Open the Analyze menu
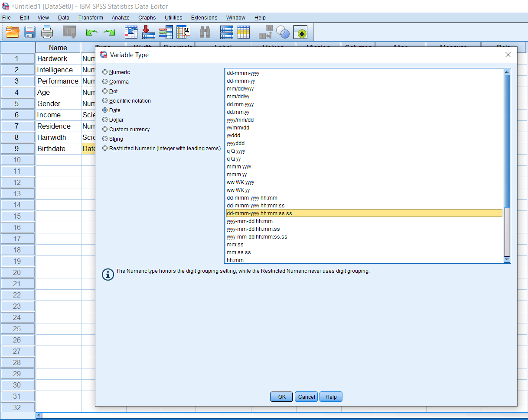This screenshot has height=420, width=528. point(121,18)
